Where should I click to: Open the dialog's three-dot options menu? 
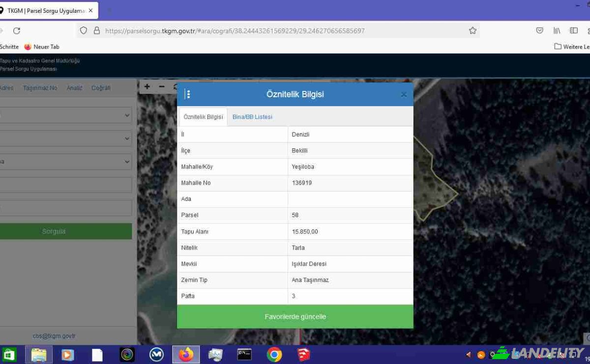pos(188,94)
